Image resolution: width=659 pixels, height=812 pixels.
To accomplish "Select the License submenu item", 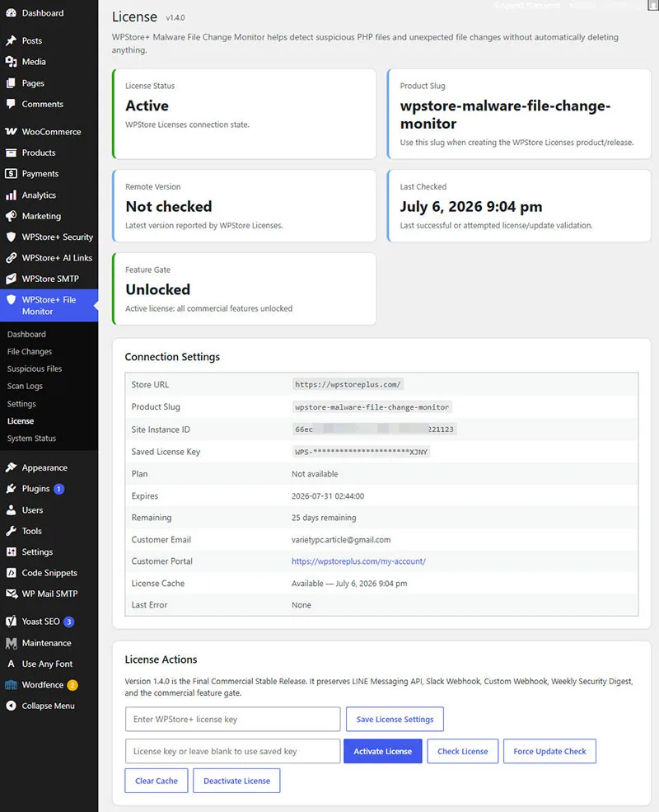I will coord(21,421).
